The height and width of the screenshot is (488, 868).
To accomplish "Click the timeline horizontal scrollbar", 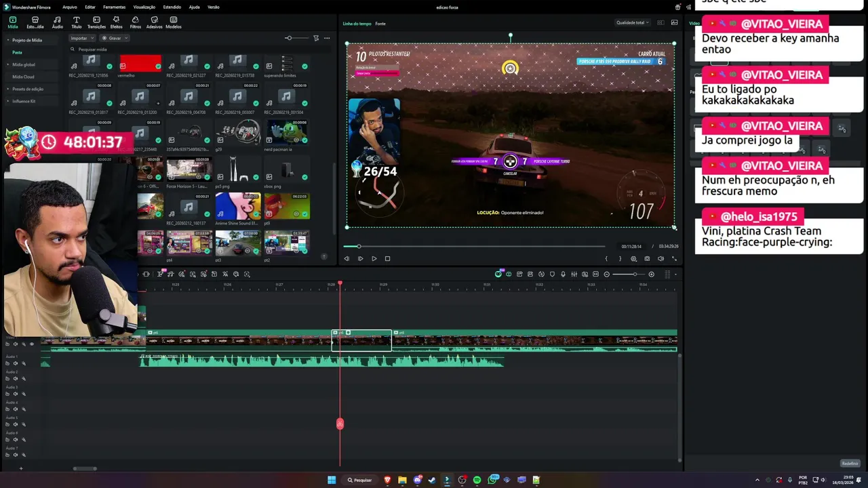I will [x=85, y=468].
